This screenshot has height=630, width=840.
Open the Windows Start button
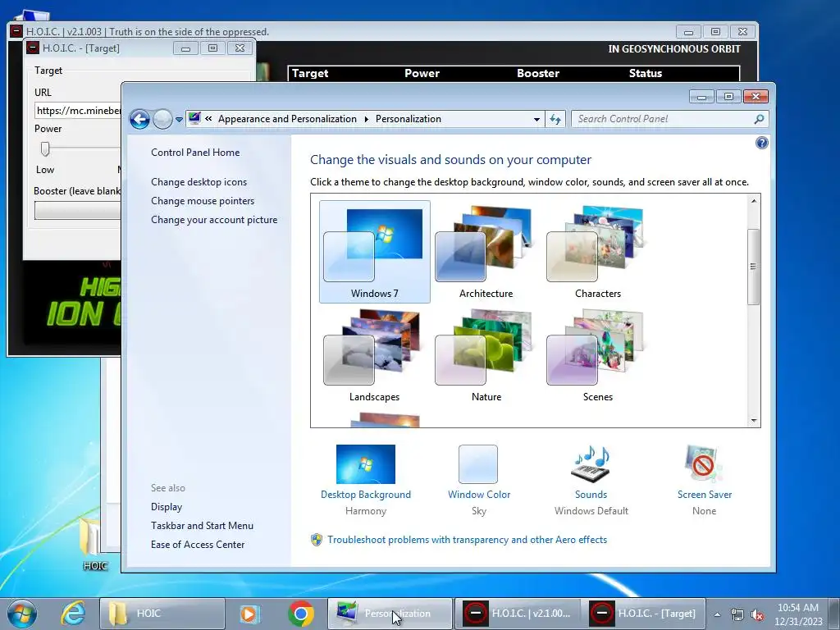click(x=22, y=614)
